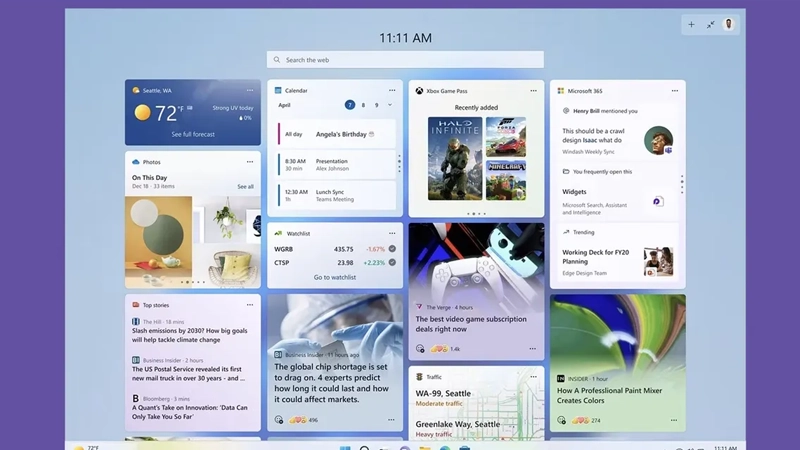Click the collapse widgets panel arrows icon
Screen dimensions: 800x450
coord(711,24)
